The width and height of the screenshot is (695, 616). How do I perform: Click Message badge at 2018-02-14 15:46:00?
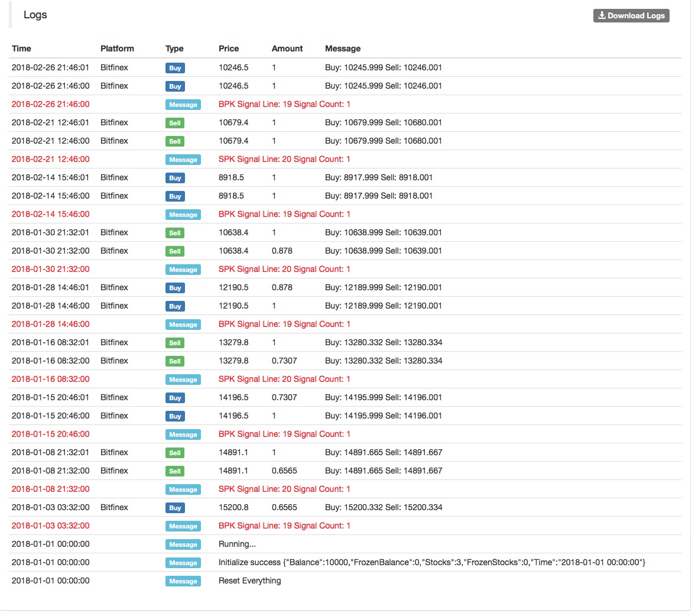(x=183, y=215)
